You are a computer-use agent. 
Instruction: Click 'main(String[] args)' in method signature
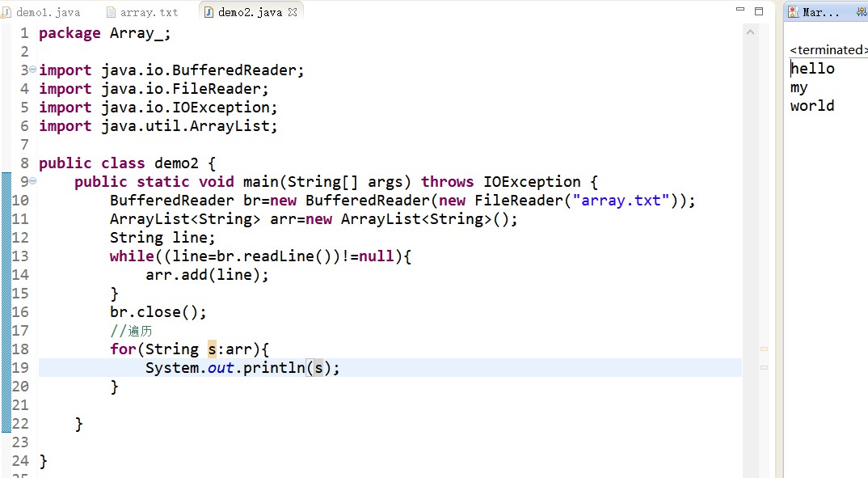327,182
